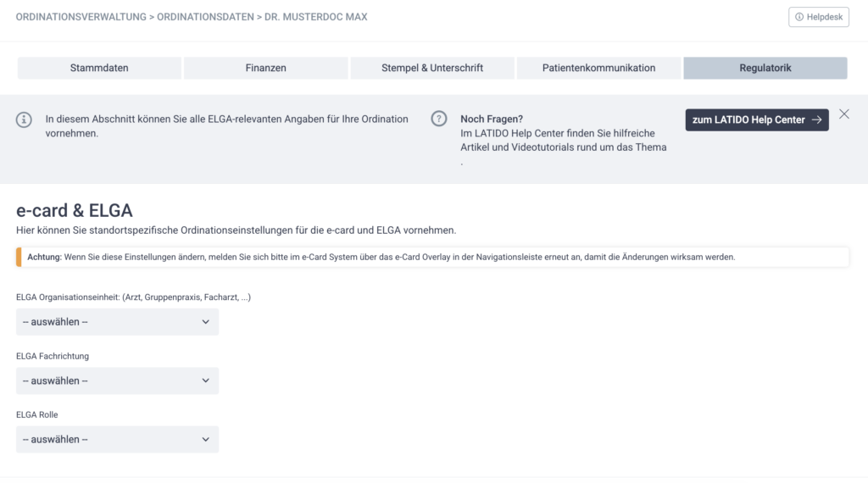Click the Ordinationsverwaltung breadcrumb

pyautogui.click(x=80, y=17)
